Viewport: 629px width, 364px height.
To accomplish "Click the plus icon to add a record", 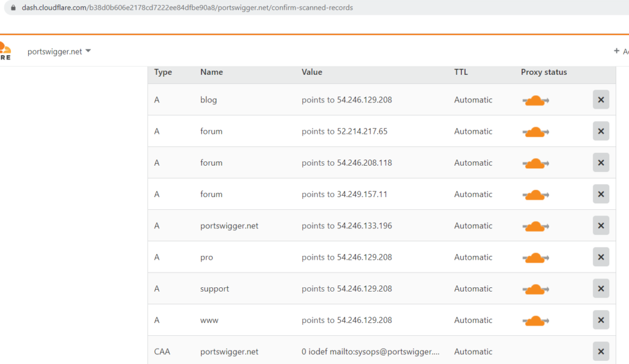I will coord(615,51).
